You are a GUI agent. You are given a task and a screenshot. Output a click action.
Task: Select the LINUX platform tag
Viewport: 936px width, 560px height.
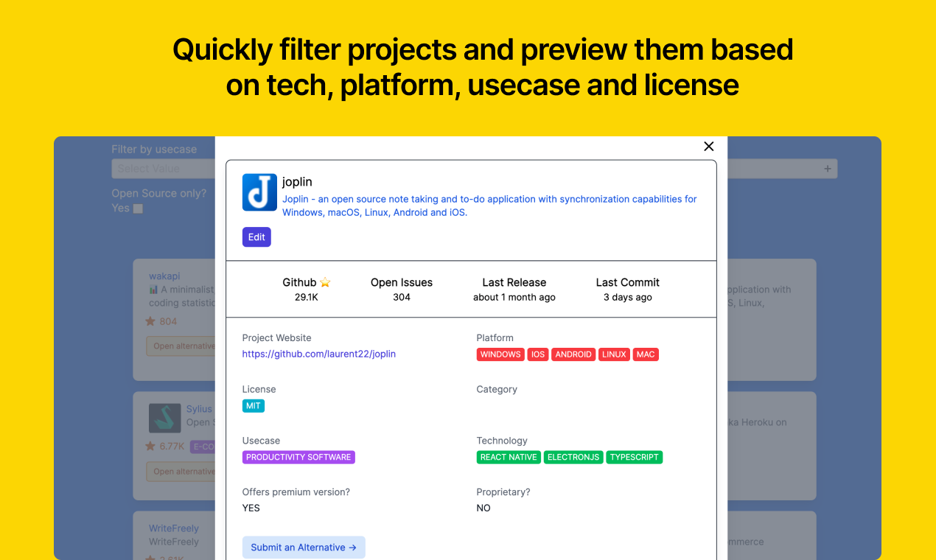(614, 354)
